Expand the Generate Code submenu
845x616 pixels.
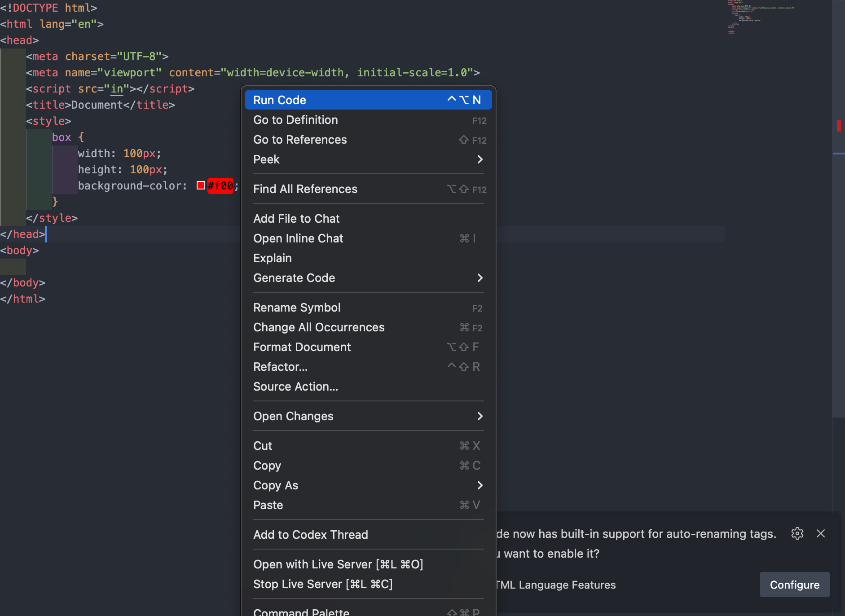(368, 278)
